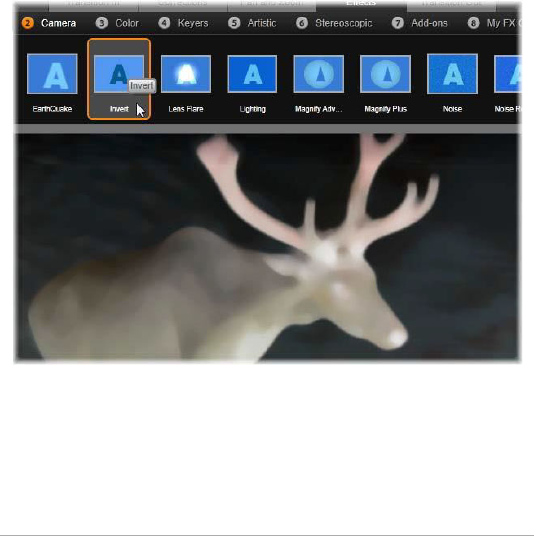The width and height of the screenshot is (534, 536).
Task: Open the My FX category
Action: (494, 23)
